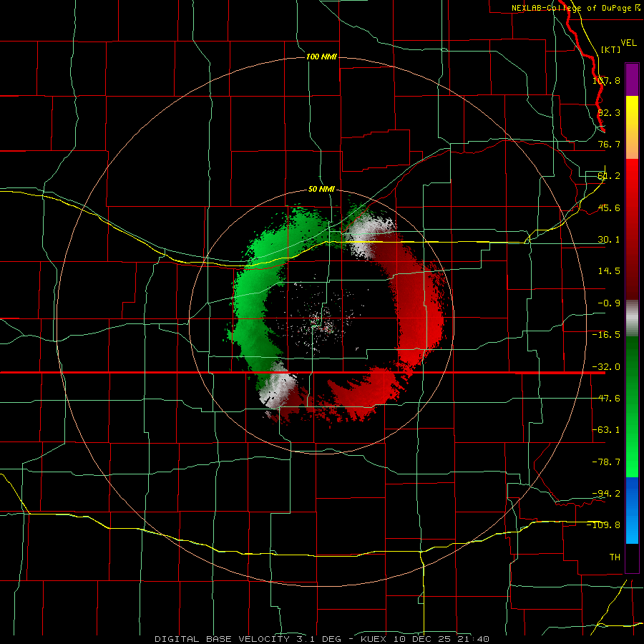The image size is (644, 644).
Task: Click the -0.9 velocity scale value
Action: (609, 303)
